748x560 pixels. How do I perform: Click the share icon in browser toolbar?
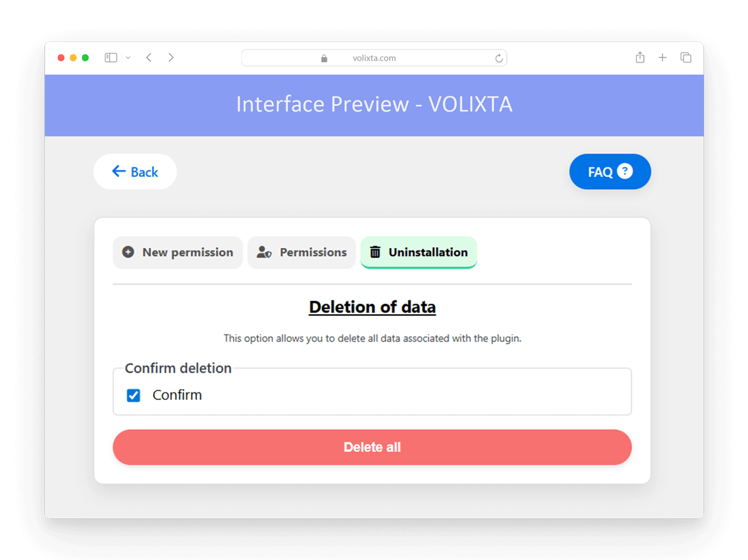[640, 57]
